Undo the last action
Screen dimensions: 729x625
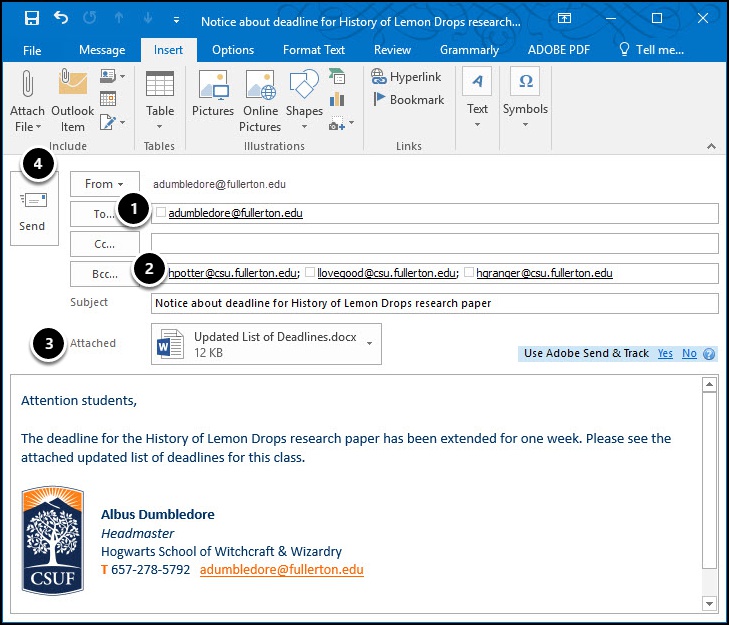[61, 18]
